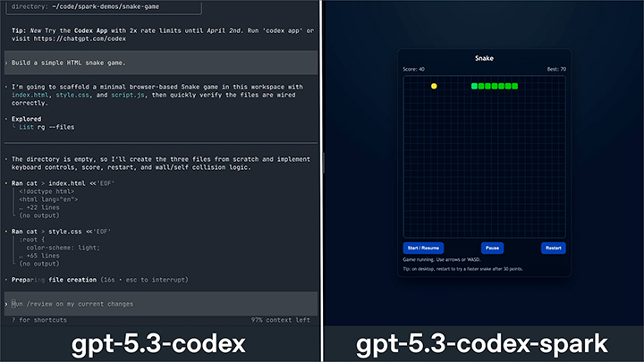Click the 'gpt-5.3-codex-spark' caption
Screen dimensions: 644x362
click(482, 344)
